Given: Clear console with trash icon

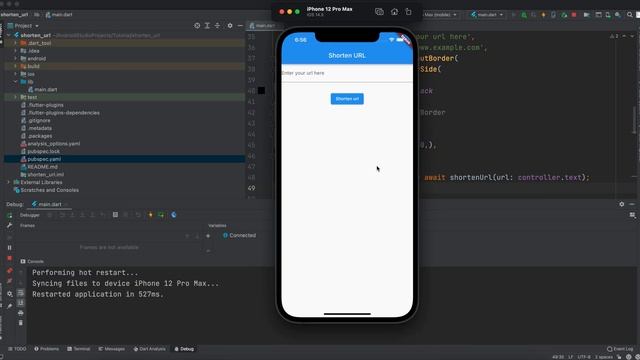Looking at the screenshot, I should [21, 323].
